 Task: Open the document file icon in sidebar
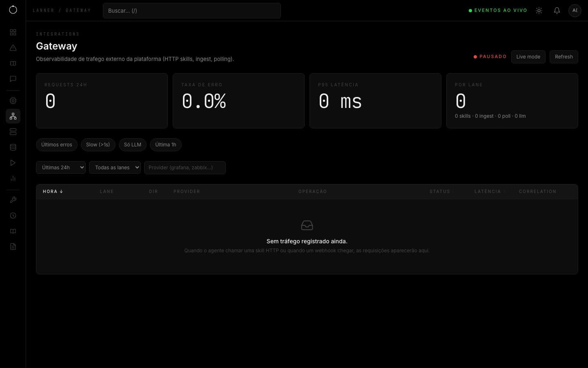coord(13,247)
